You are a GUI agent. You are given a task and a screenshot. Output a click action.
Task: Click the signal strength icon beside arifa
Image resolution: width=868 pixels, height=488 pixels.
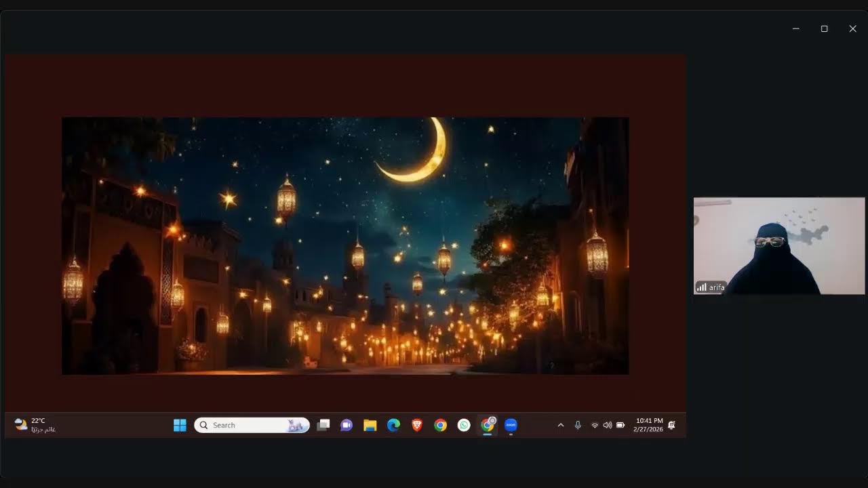[x=702, y=287]
